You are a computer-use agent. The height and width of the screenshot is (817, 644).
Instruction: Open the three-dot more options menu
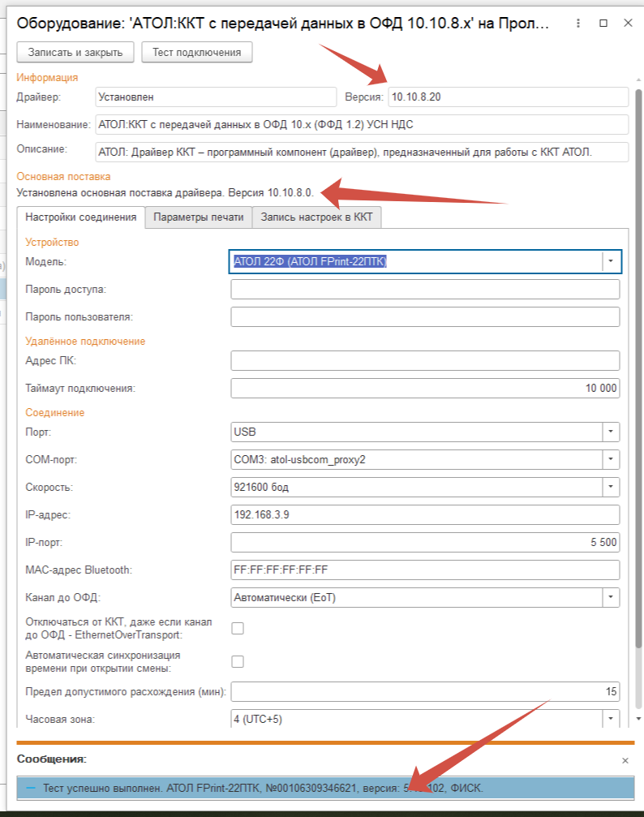(577, 24)
